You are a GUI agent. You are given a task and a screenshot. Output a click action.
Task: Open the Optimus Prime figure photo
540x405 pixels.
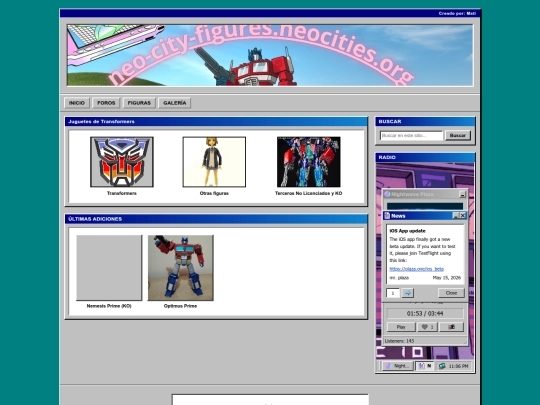click(180, 268)
